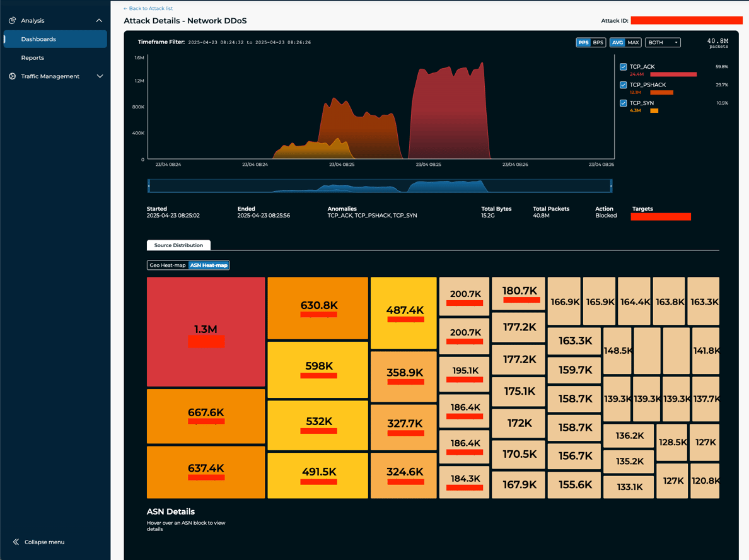The height and width of the screenshot is (560, 749).
Task: Expand the Traffic Management section
Action: 100,76
